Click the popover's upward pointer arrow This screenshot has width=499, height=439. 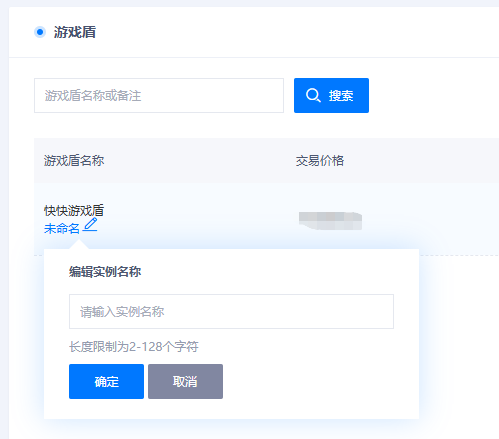coord(79,245)
